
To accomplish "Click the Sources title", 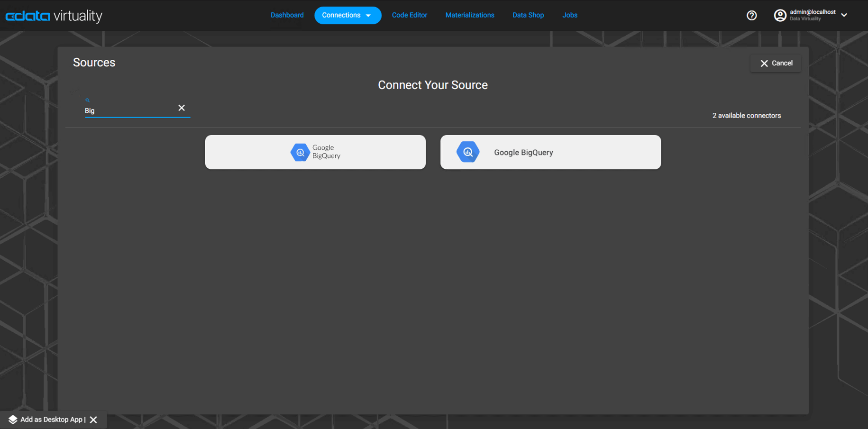I will [94, 63].
